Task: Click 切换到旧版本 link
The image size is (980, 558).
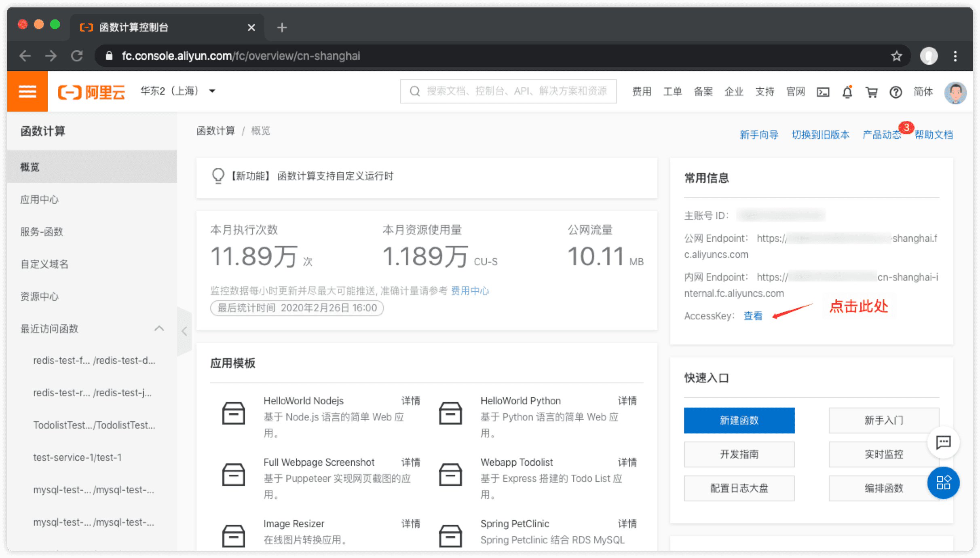Action: pos(820,135)
